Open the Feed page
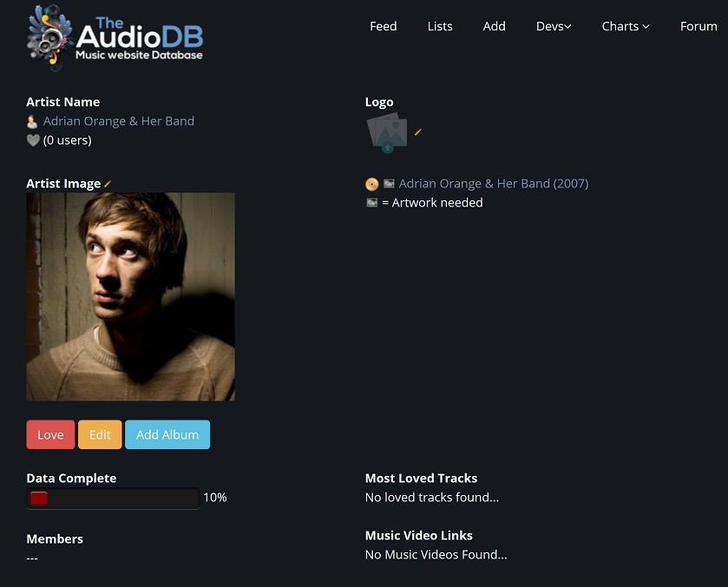Image resolution: width=728 pixels, height=587 pixels. click(383, 27)
